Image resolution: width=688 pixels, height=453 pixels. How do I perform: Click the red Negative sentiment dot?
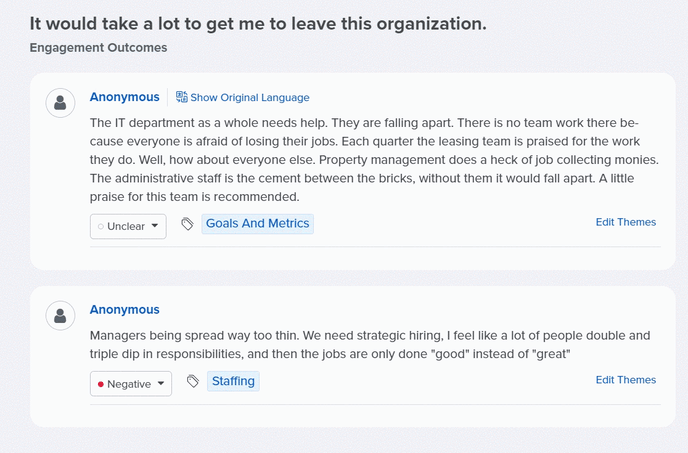(100, 384)
